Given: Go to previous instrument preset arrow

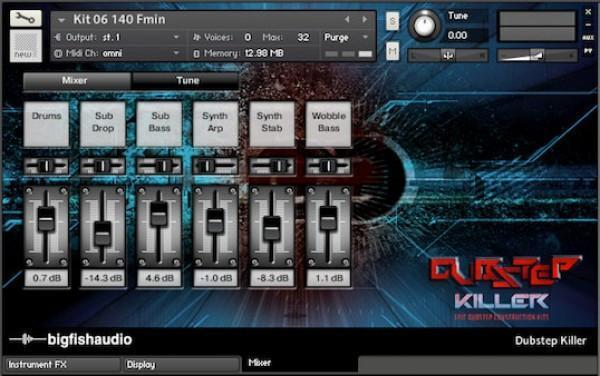Looking at the screenshot, I should (347, 19).
